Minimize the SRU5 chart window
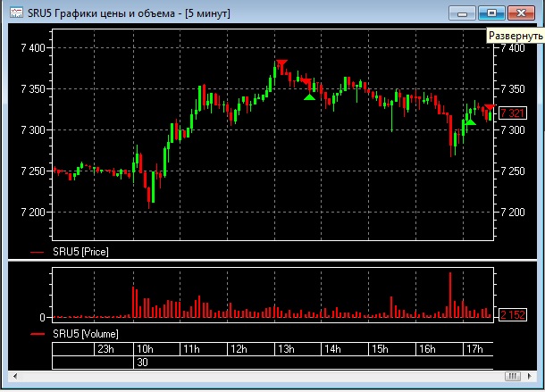Screen dimensions: 545x392 (462, 13)
